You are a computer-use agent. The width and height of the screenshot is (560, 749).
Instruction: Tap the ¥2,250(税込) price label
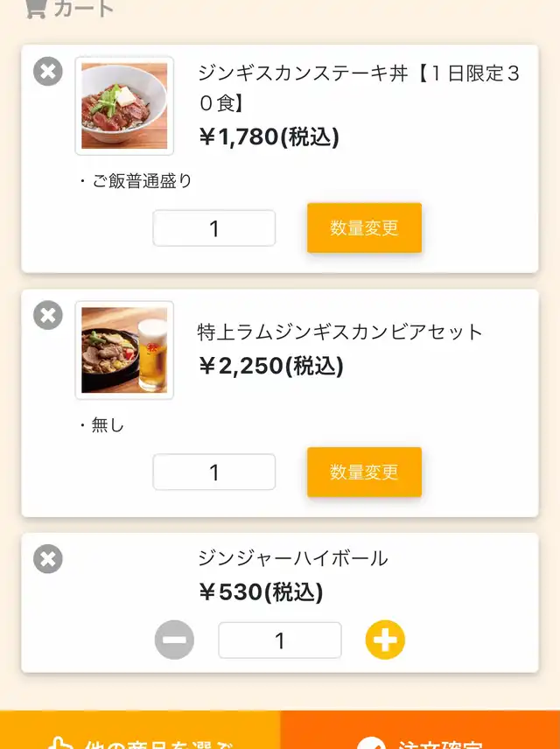pyautogui.click(x=271, y=367)
